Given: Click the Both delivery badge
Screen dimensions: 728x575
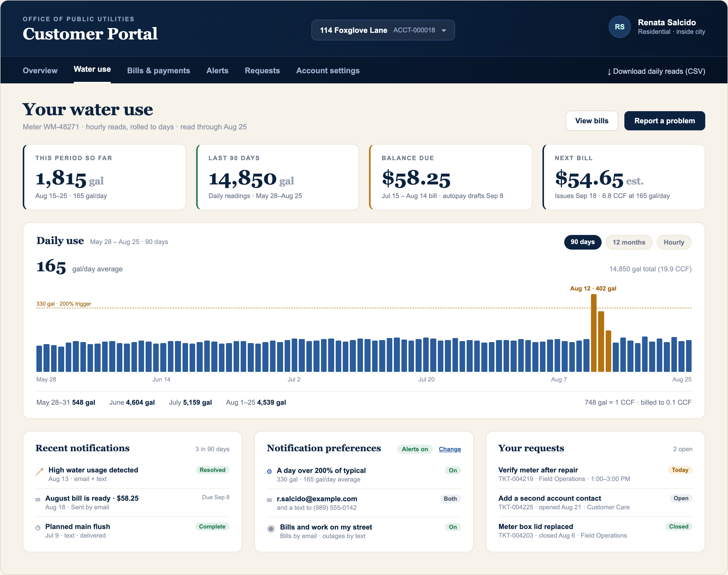Looking at the screenshot, I should (x=450, y=499).
